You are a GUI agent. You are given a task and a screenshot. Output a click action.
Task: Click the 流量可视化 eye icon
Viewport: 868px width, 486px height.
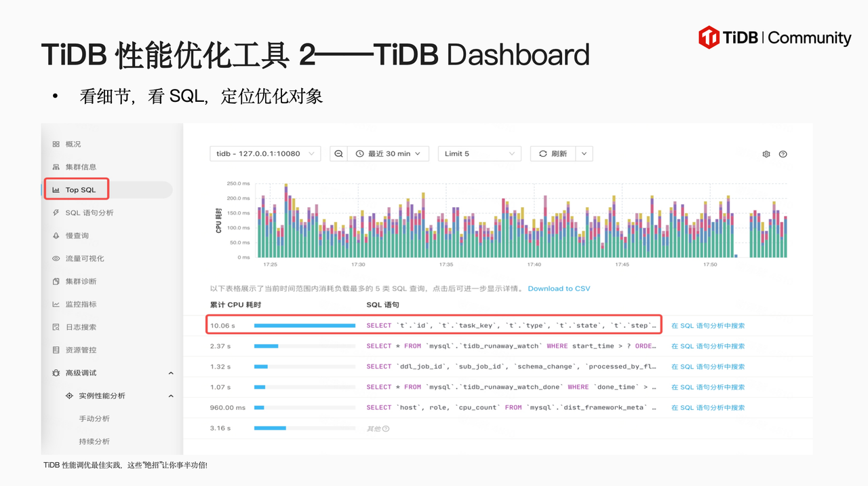coord(56,259)
